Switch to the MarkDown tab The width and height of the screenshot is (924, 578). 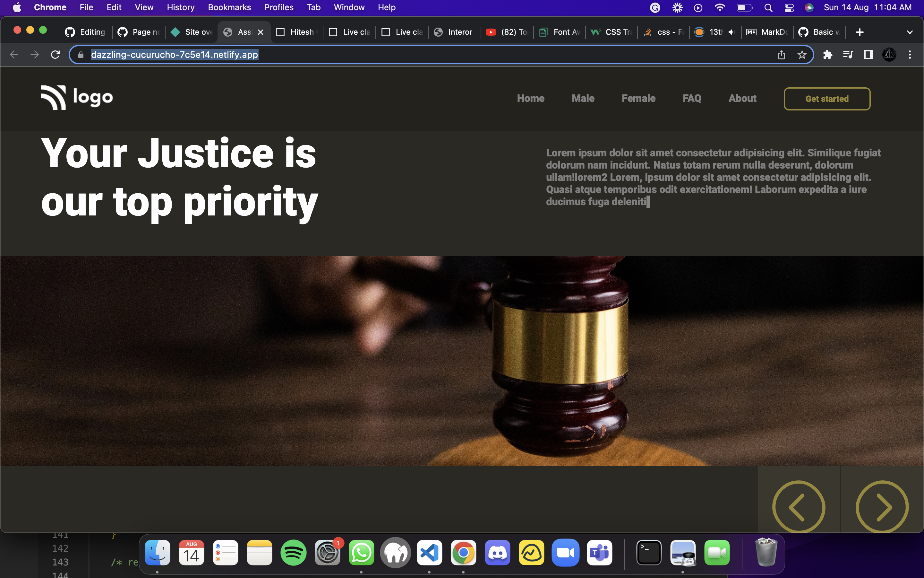pyautogui.click(x=767, y=32)
